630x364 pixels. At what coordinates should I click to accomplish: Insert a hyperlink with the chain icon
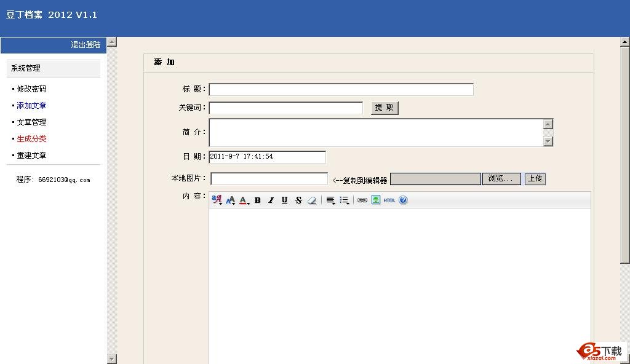coord(362,200)
